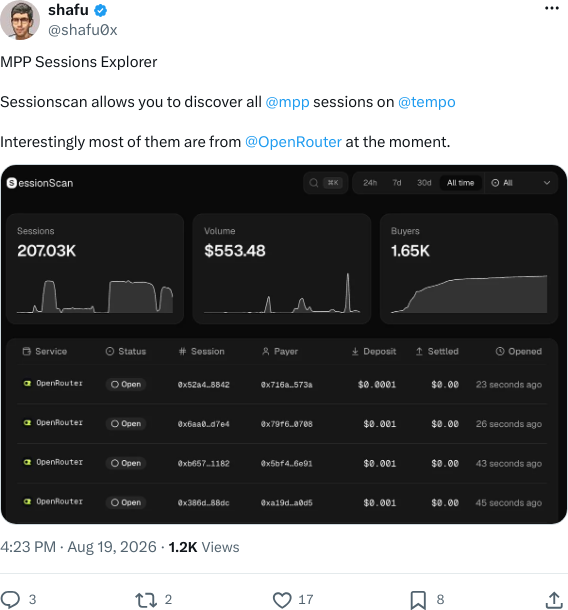Open the @OpenRouter mention link
568x610 pixels.
(293, 142)
